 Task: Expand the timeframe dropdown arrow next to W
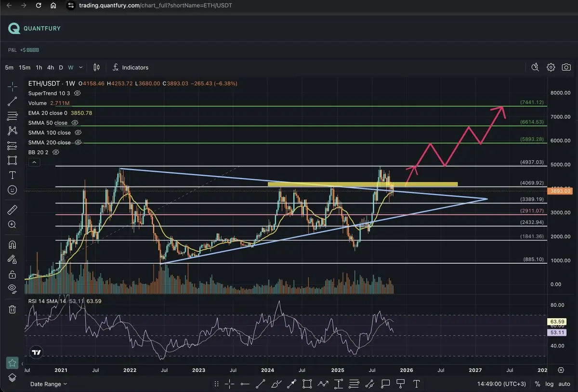pyautogui.click(x=80, y=67)
